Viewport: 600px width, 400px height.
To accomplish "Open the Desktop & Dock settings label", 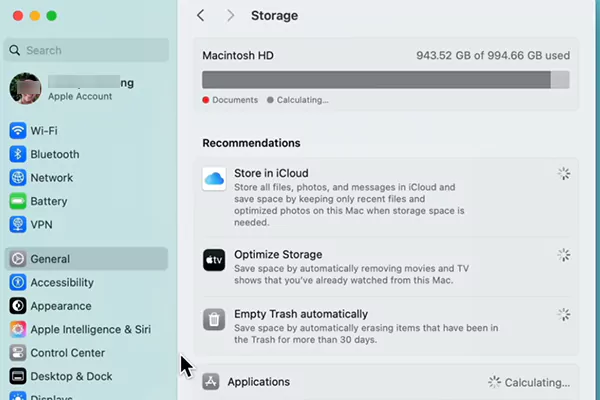I will pyautogui.click(x=72, y=376).
